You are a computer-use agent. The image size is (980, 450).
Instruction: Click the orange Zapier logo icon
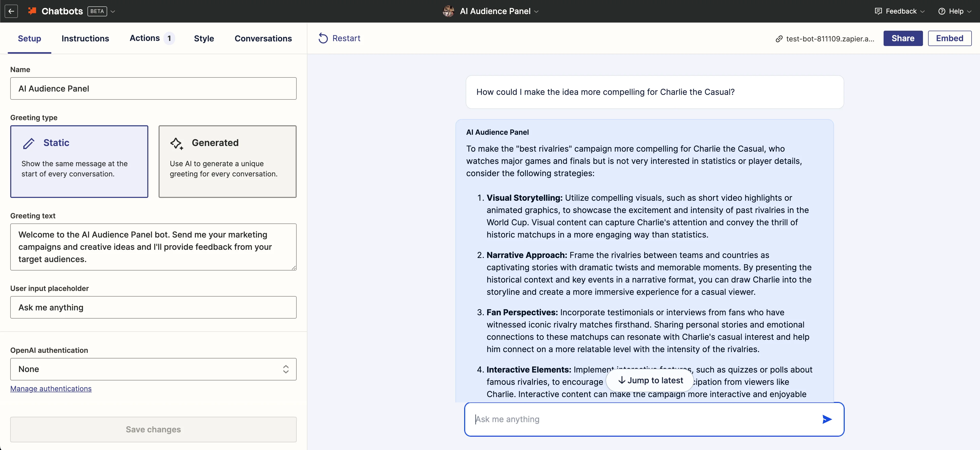pyautogui.click(x=32, y=11)
